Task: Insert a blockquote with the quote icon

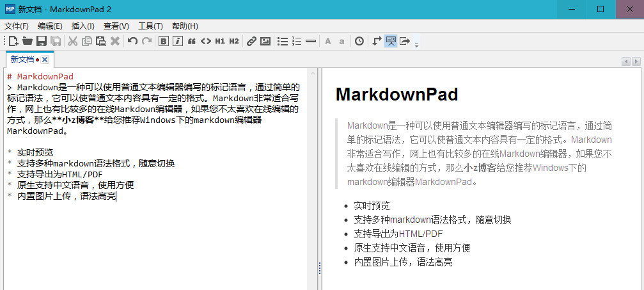Action: click(191, 41)
